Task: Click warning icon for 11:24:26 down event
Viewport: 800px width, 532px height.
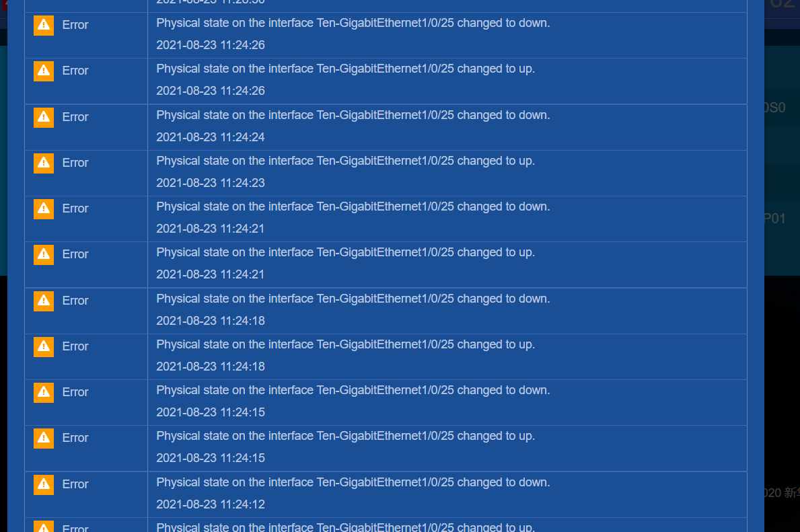Action: click(43, 25)
